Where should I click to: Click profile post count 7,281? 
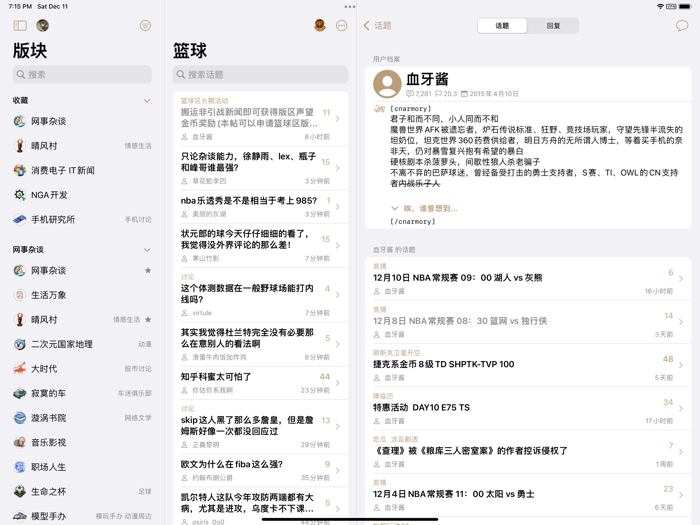click(419, 94)
